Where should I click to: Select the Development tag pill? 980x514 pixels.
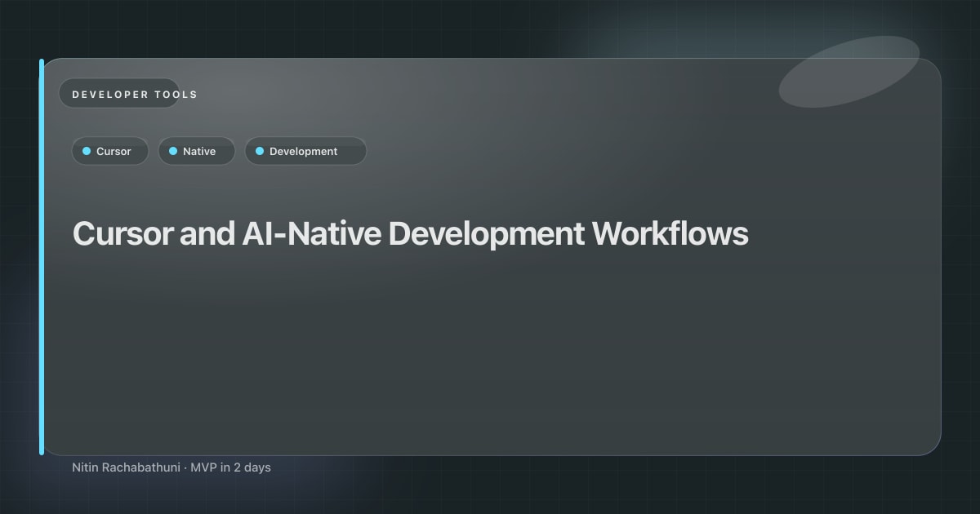coord(305,151)
